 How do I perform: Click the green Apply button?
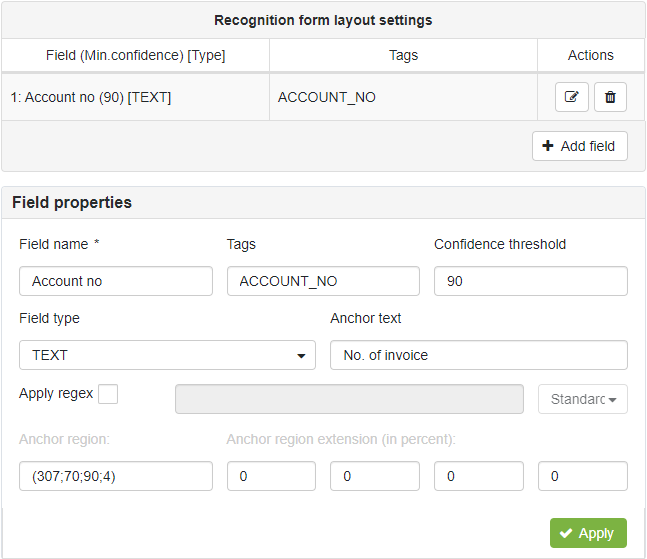pos(588,533)
